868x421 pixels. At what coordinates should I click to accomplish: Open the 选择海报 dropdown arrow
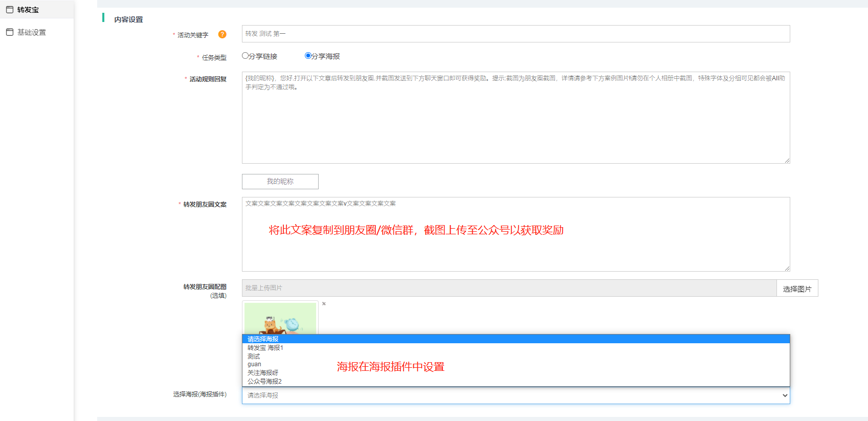coord(785,395)
